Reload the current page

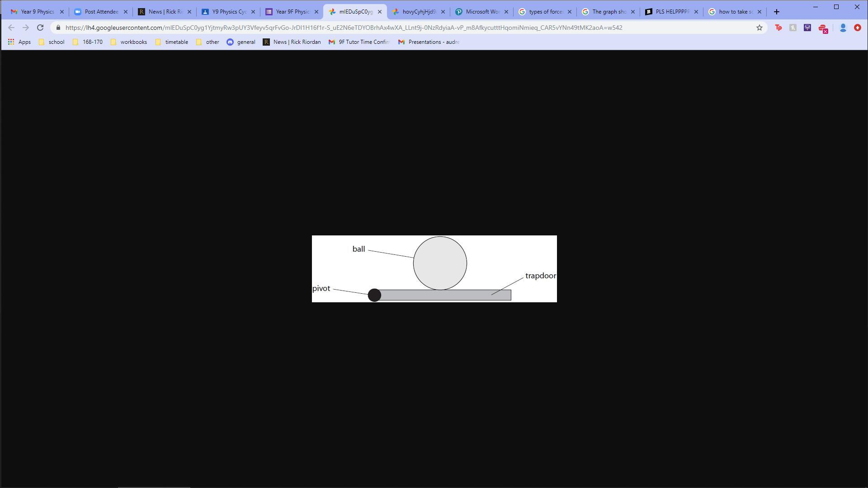coord(40,28)
